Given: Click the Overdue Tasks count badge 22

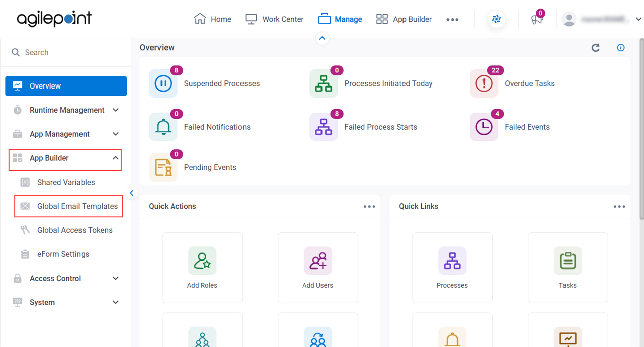Looking at the screenshot, I should (495, 70).
